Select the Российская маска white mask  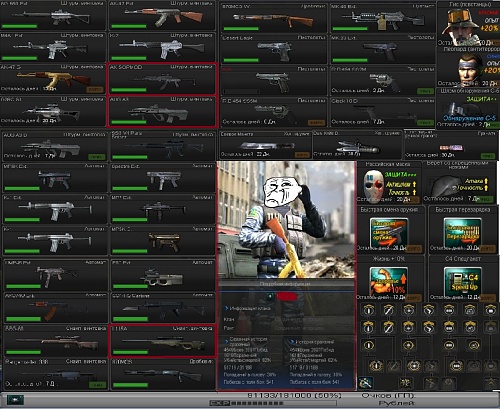pos(389,182)
